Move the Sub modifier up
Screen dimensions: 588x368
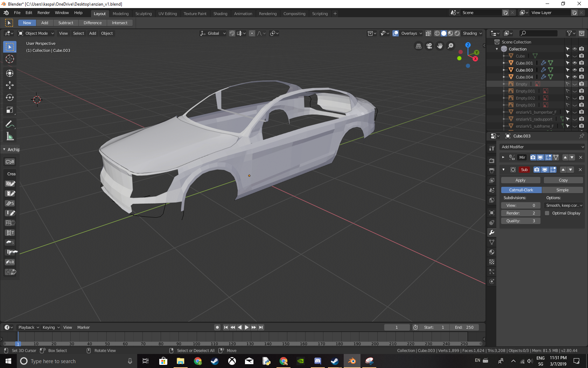pyautogui.click(x=563, y=170)
